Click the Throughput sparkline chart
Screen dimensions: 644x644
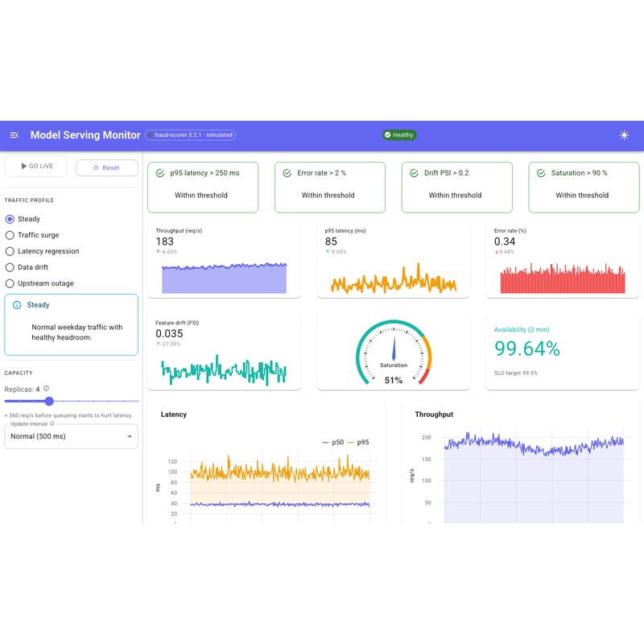[x=225, y=278]
